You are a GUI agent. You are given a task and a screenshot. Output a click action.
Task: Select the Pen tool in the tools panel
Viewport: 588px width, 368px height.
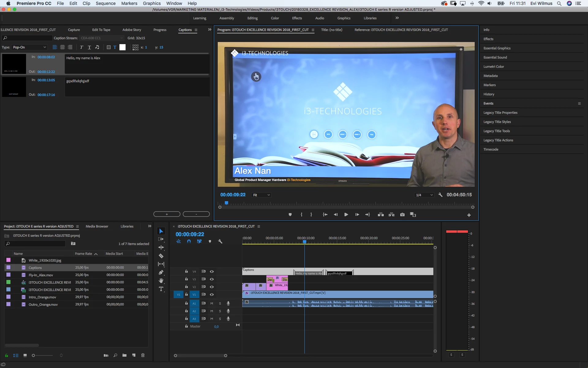161,272
